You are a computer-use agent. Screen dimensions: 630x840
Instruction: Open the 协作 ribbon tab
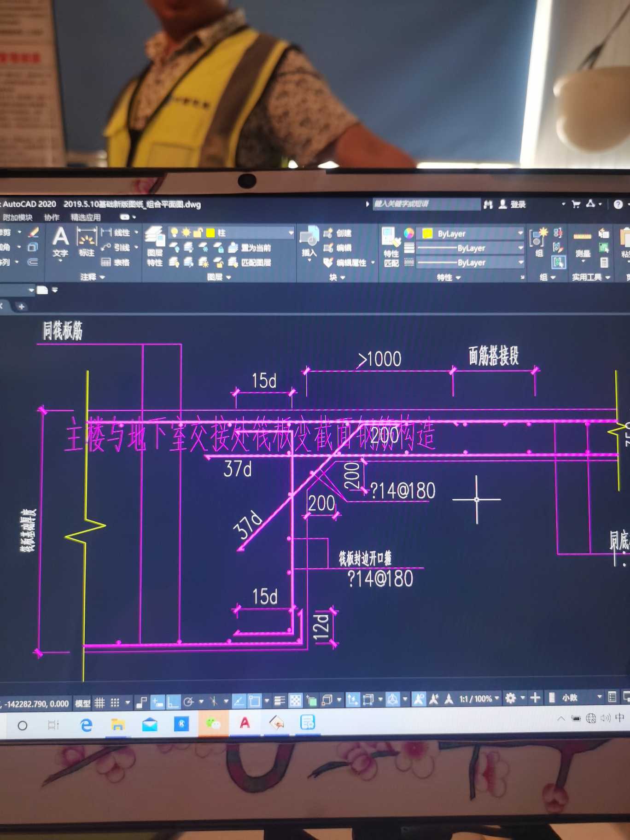pyautogui.click(x=52, y=217)
